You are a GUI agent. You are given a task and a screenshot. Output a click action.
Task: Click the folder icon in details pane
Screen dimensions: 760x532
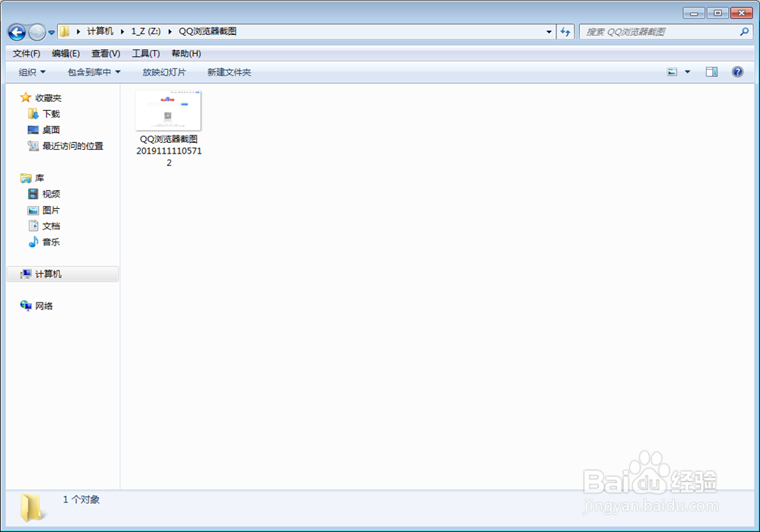coord(32,507)
